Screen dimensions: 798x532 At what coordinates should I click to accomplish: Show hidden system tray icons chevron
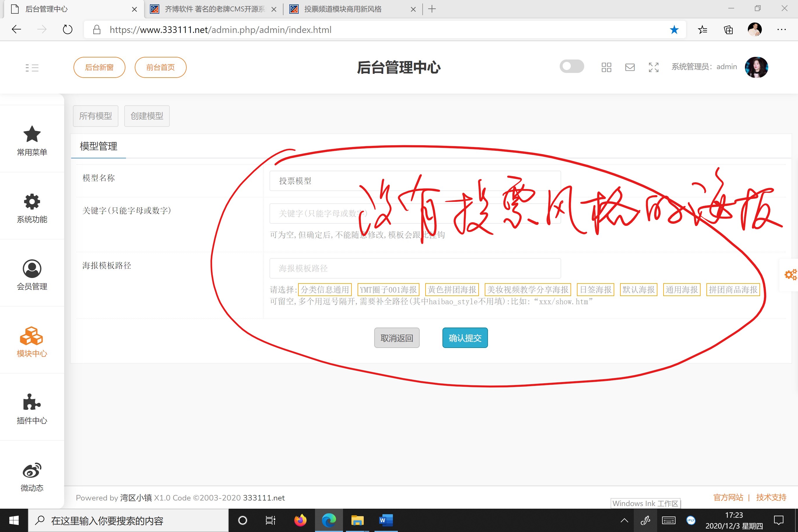pos(624,520)
